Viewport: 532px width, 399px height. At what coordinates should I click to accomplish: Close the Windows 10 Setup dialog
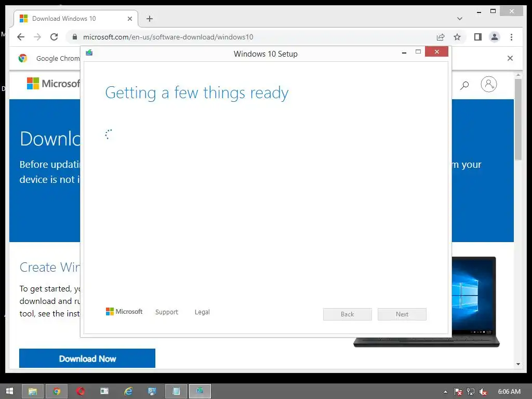(436, 51)
